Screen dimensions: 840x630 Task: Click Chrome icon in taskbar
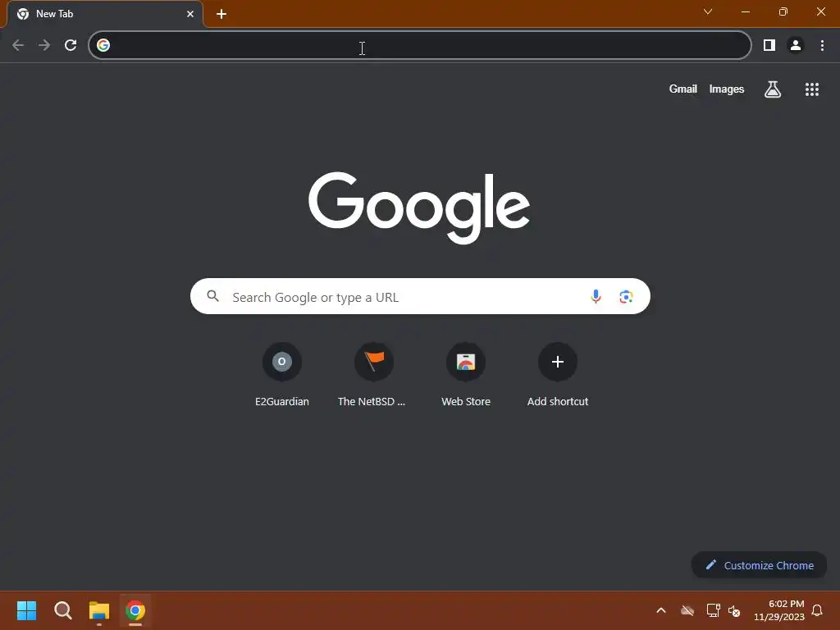135,610
